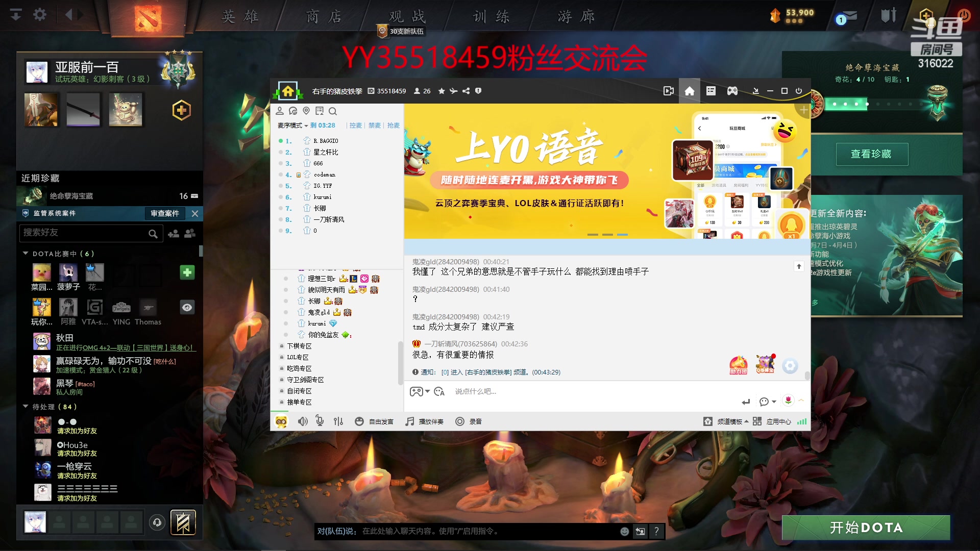
Task: Click 审查案件 review case button
Action: pyautogui.click(x=165, y=213)
